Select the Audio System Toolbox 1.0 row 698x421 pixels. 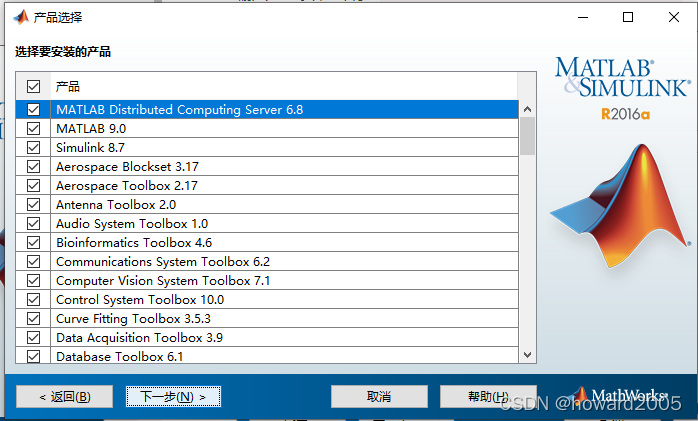284,223
